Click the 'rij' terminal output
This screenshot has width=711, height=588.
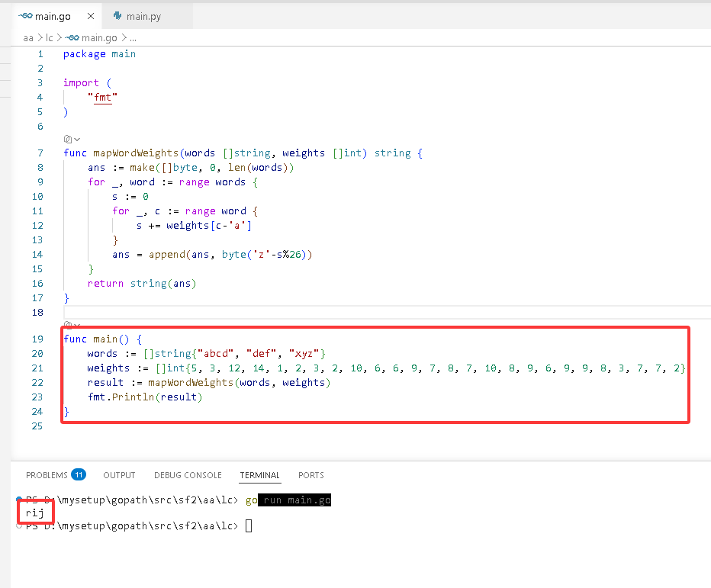click(x=35, y=512)
